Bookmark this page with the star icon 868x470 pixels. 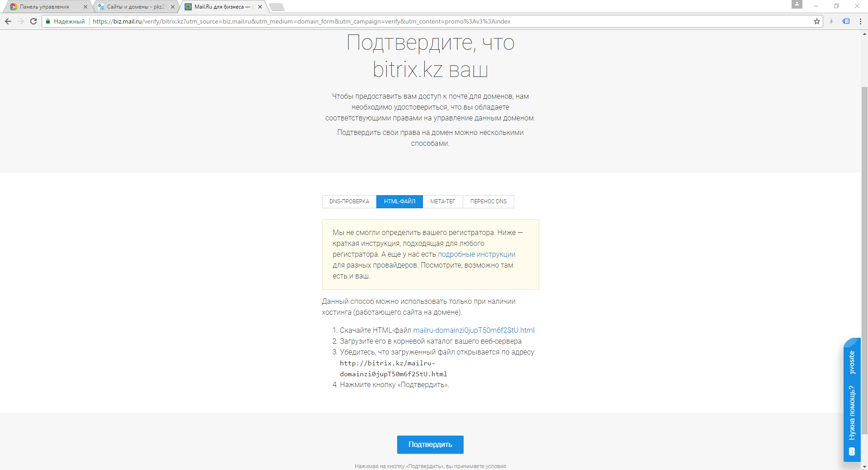[817, 21]
